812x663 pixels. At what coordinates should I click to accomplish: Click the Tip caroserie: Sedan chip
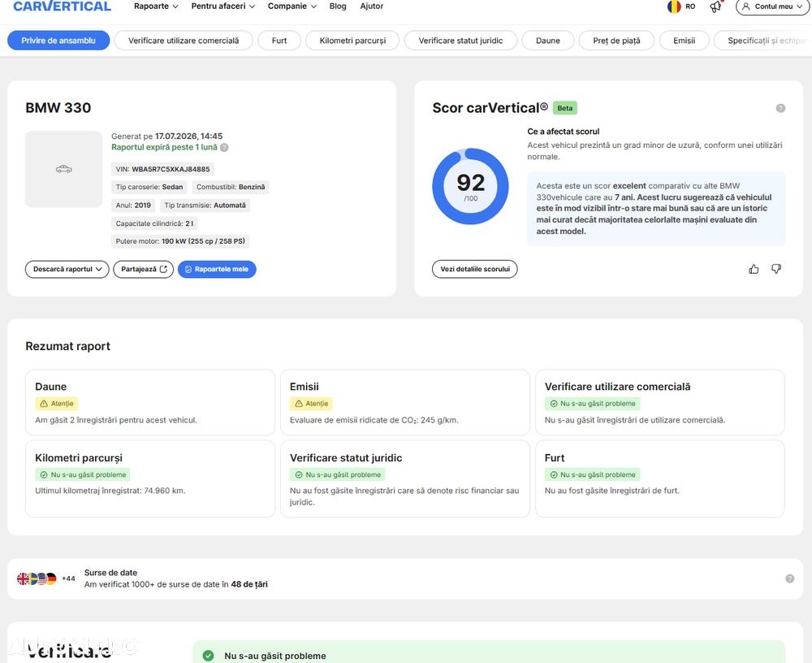click(x=149, y=187)
